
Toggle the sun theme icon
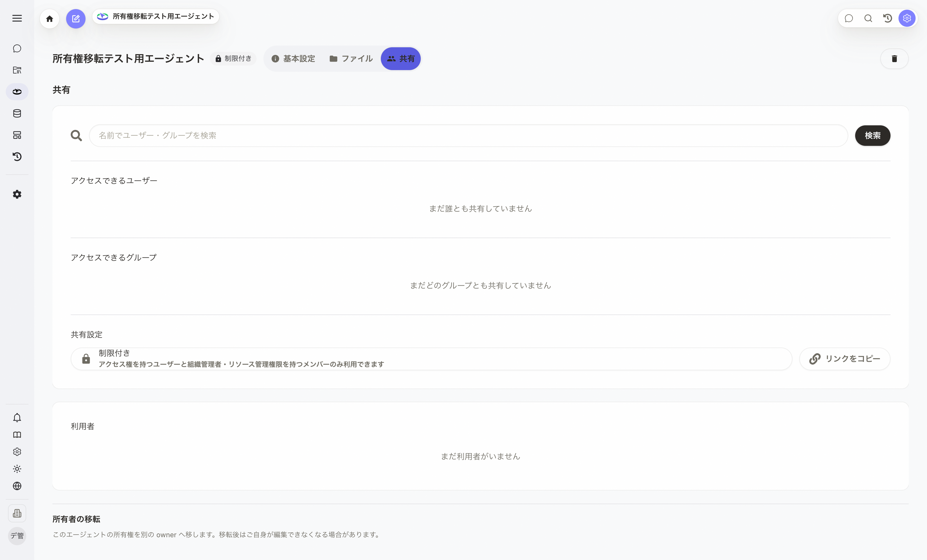[17, 469]
